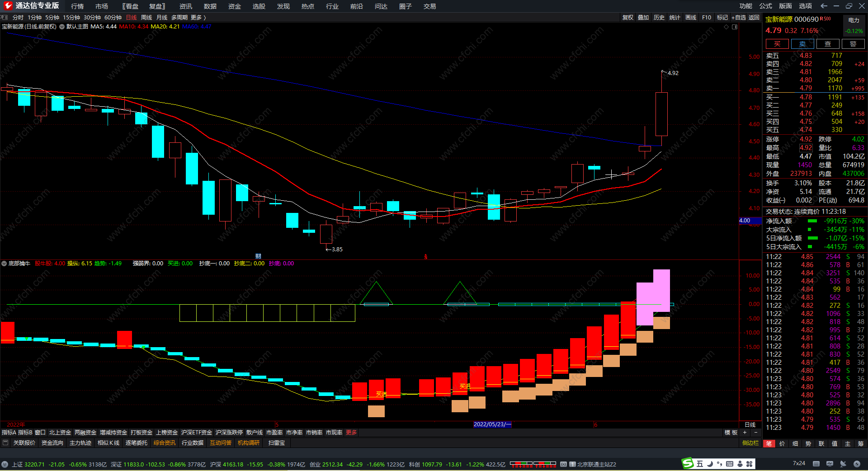Viewport: 868px width, 471px height.
Task: Click the keyboard icon in the status bar
Action: pos(816,464)
